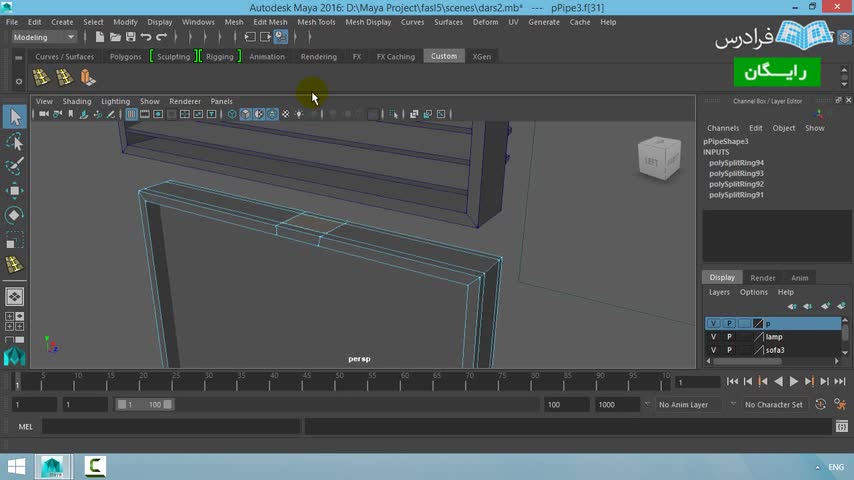Open No Anim Layer dropdown arrow
Viewport: 854px width, 480px height.
(648, 404)
